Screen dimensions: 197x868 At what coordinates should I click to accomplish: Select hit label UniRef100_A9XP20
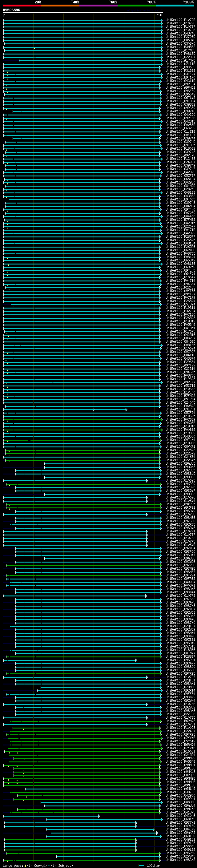point(180,484)
